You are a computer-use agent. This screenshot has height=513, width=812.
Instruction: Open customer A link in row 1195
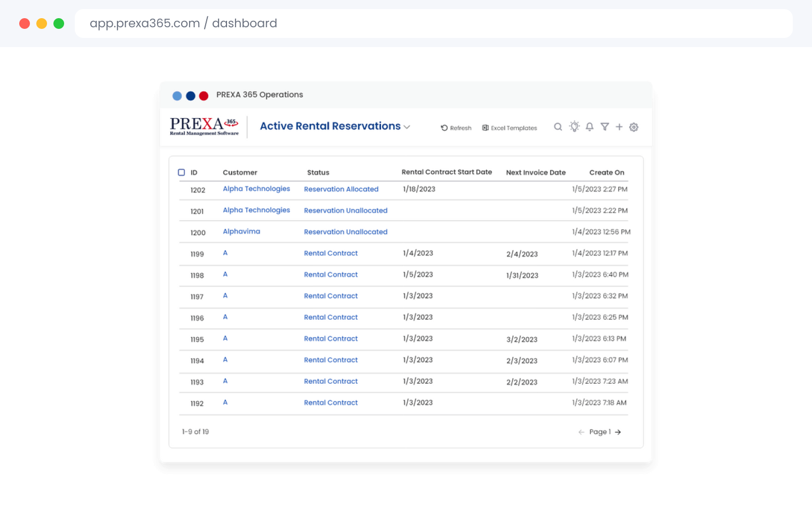pyautogui.click(x=225, y=338)
